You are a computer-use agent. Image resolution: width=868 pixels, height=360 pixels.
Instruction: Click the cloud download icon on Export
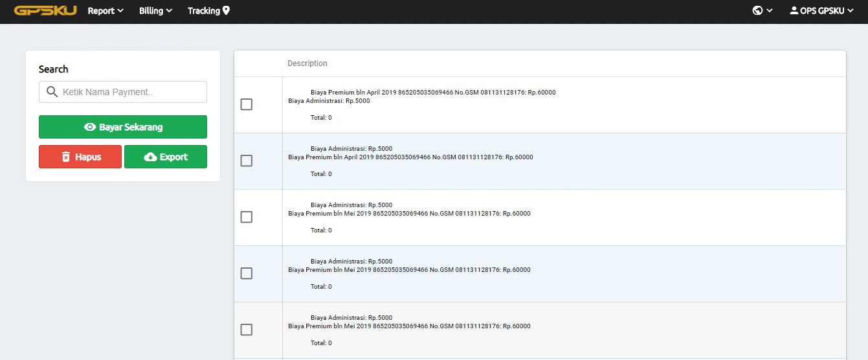(x=150, y=157)
